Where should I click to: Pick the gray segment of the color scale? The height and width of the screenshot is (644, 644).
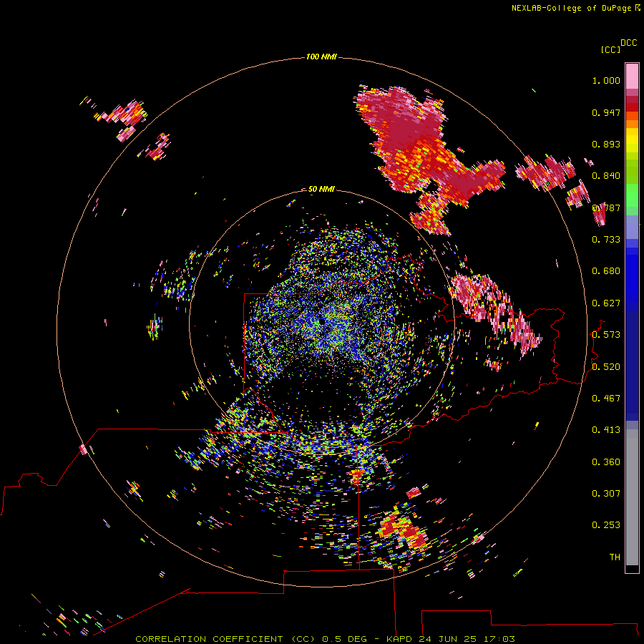(x=632, y=497)
